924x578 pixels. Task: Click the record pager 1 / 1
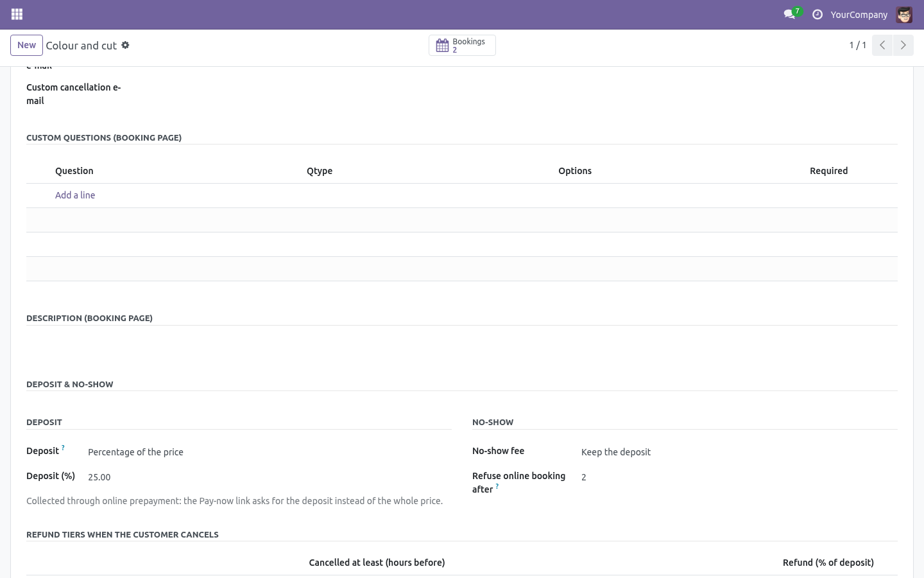tap(857, 45)
